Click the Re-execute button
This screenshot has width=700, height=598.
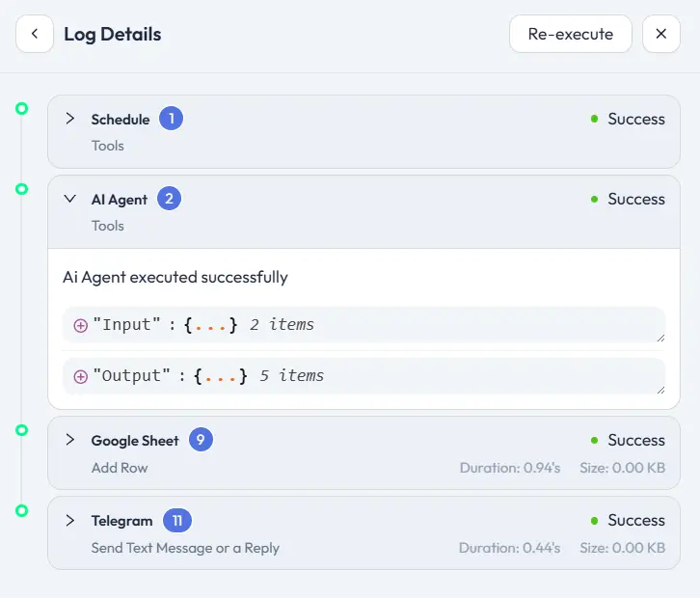click(x=570, y=34)
